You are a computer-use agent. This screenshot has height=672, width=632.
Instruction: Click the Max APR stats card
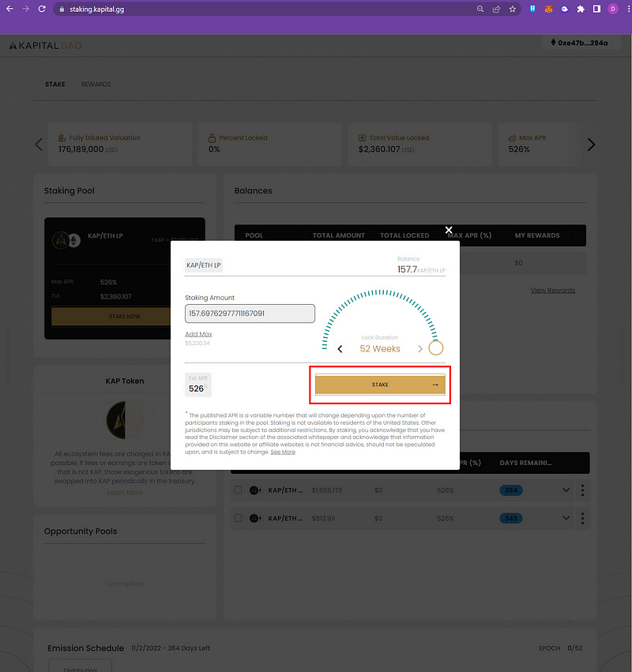click(x=540, y=145)
